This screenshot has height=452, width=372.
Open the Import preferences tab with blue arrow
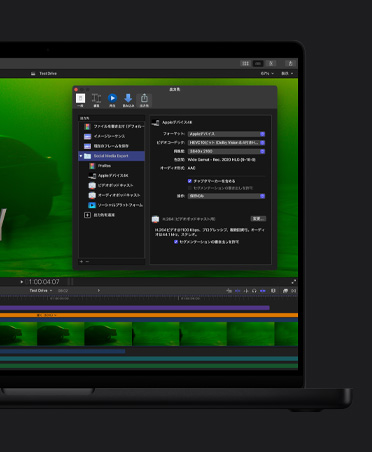pyautogui.click(x=128, y=100)
